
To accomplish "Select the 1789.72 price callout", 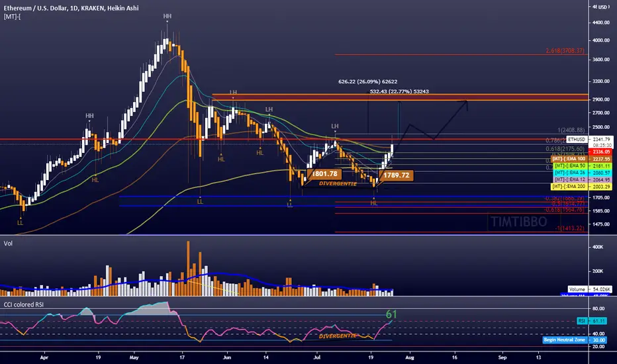I will click(396, 175).
